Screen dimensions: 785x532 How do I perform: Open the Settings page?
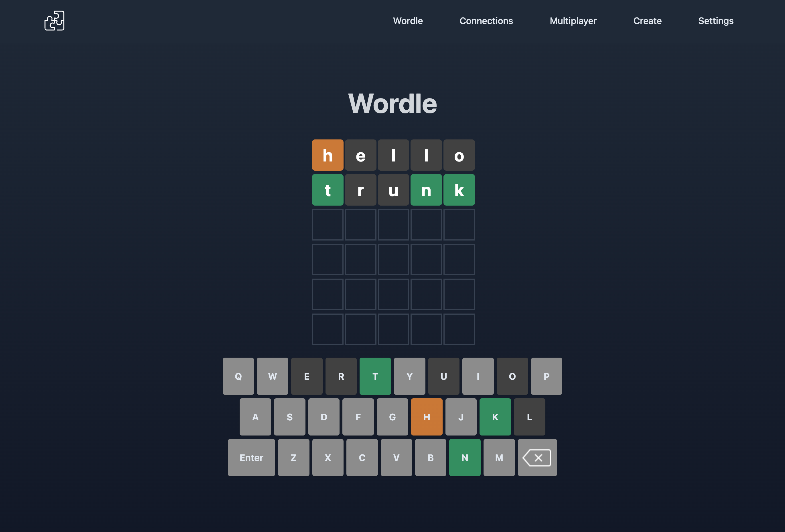coord(716,21)
